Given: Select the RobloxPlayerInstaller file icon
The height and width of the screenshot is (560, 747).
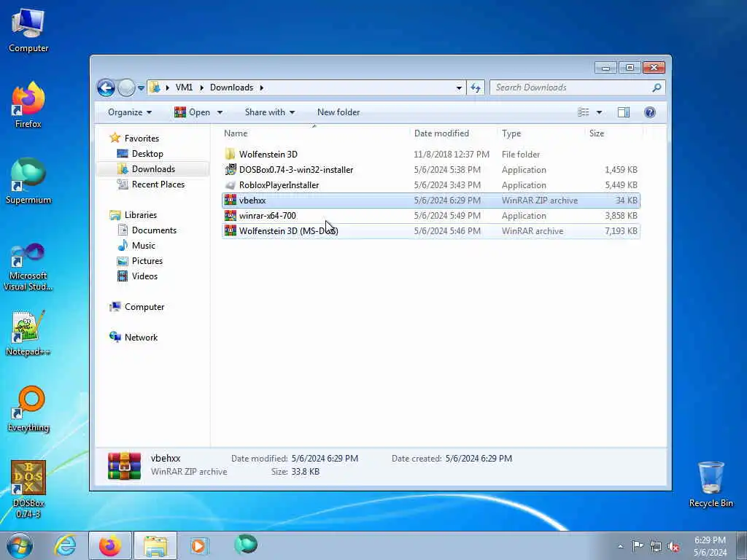Looking at the screenshot, I should [x=230, y=184].
